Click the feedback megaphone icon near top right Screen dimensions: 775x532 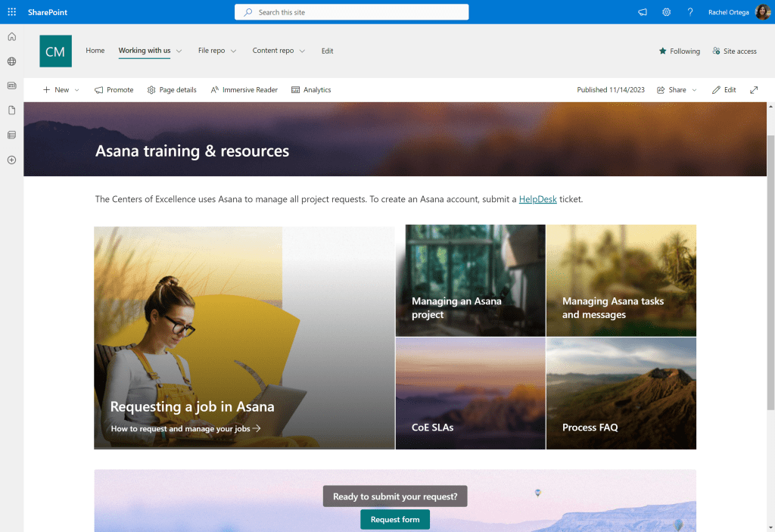point(642,11)
